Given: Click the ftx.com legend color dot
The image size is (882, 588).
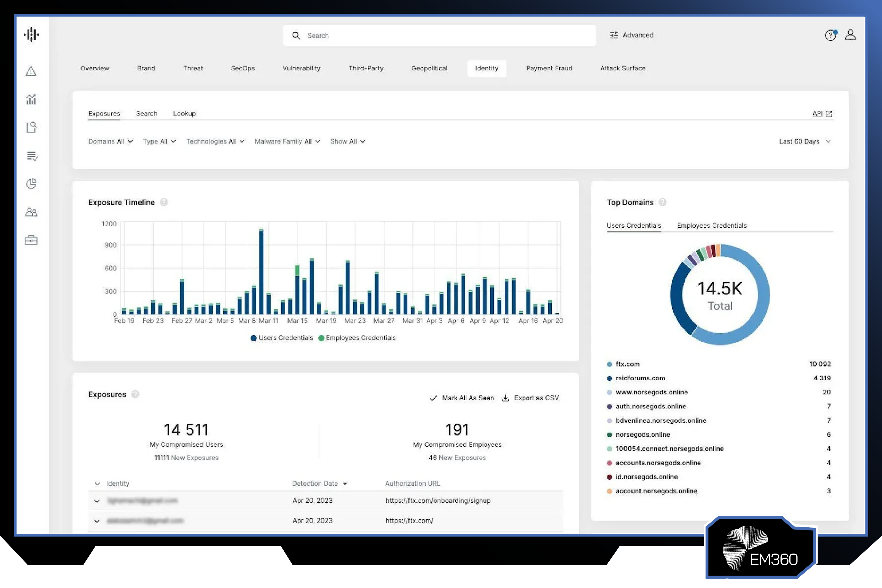Looking at the screenshot, I should [x=609, y=364].
